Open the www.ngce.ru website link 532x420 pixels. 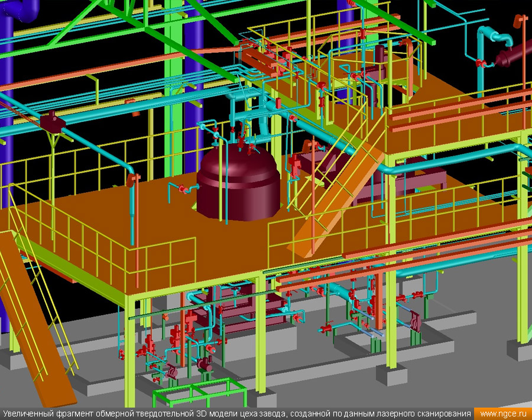pyautogui.click(x=503, y=414)
